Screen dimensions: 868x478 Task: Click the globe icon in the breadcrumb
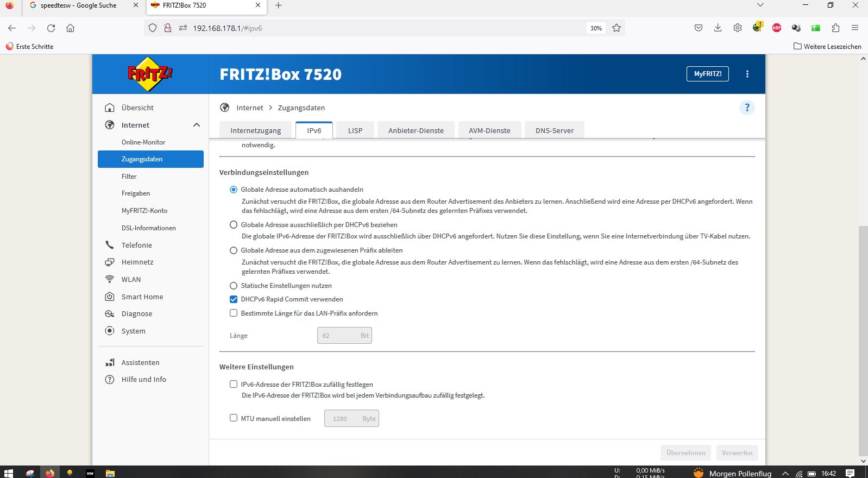(x=224, y=108)
